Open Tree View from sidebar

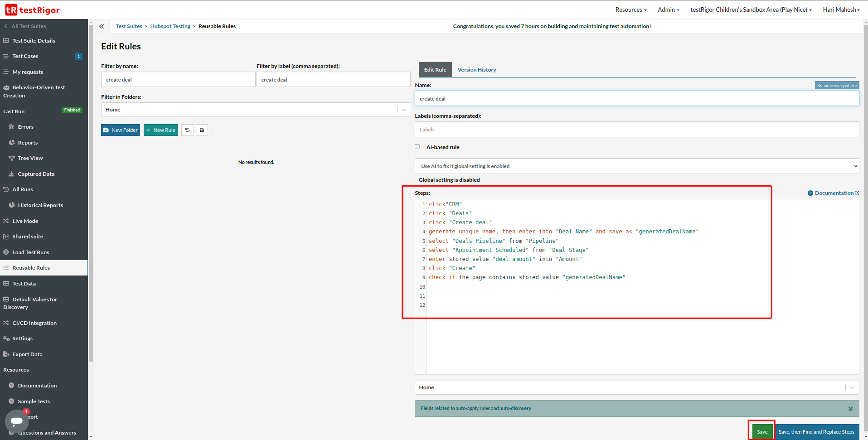[30, 158]
